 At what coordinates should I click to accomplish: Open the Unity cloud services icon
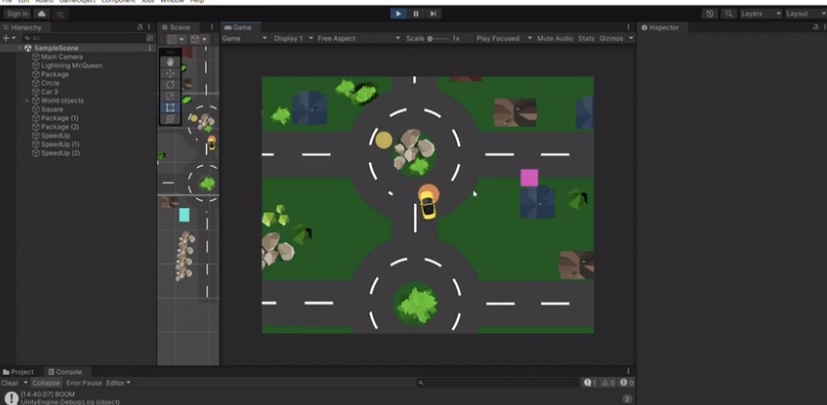click(42, 14)
